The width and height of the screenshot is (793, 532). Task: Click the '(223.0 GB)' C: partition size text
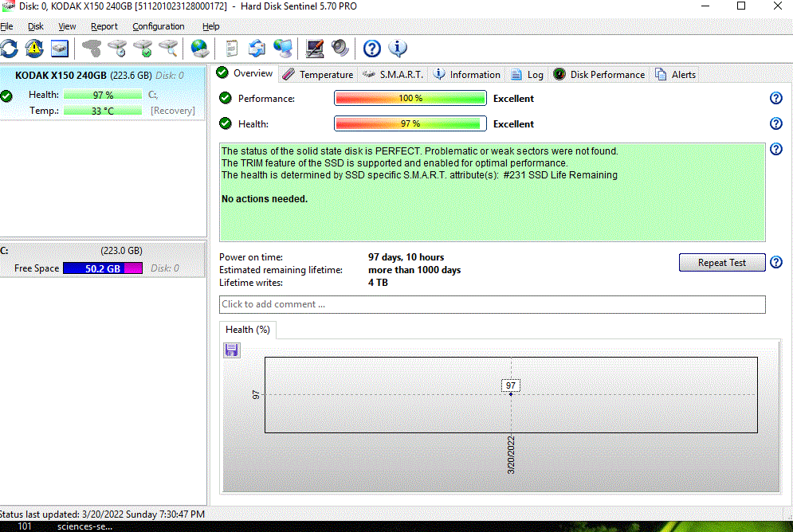pos(121,251)
